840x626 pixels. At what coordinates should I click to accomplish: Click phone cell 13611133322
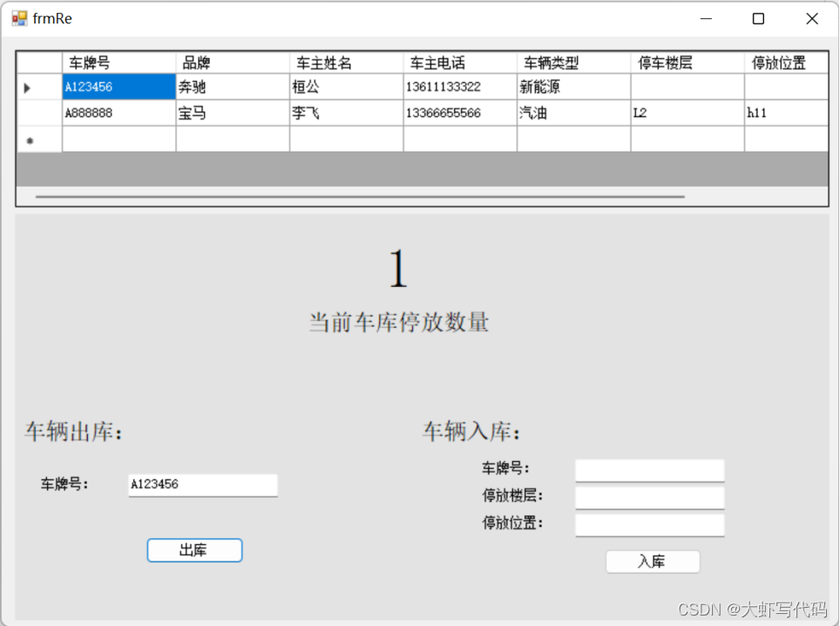tap(459, 87)
